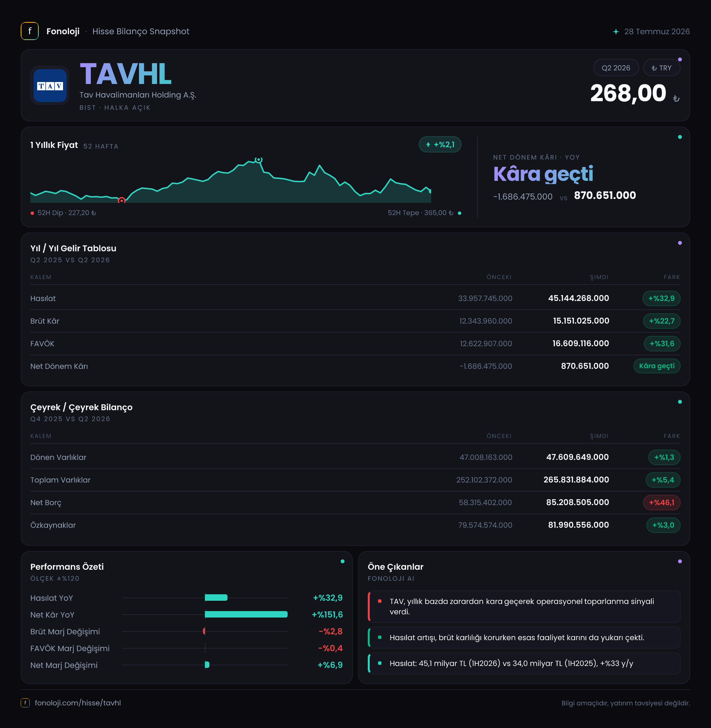Click the Dönen Varlıklar +%1,3 badge
This screenshot has width=711, height=728.
(x=664, y=457)
